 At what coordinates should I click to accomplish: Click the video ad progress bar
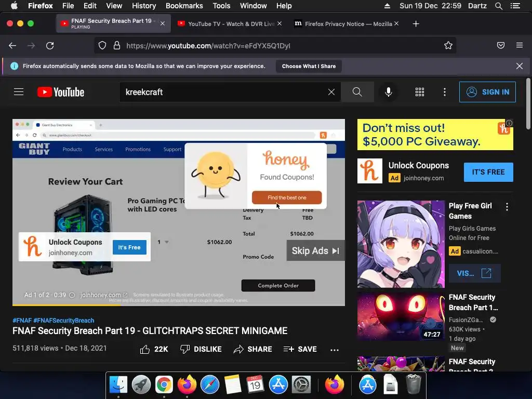click(x=179, y=305)
